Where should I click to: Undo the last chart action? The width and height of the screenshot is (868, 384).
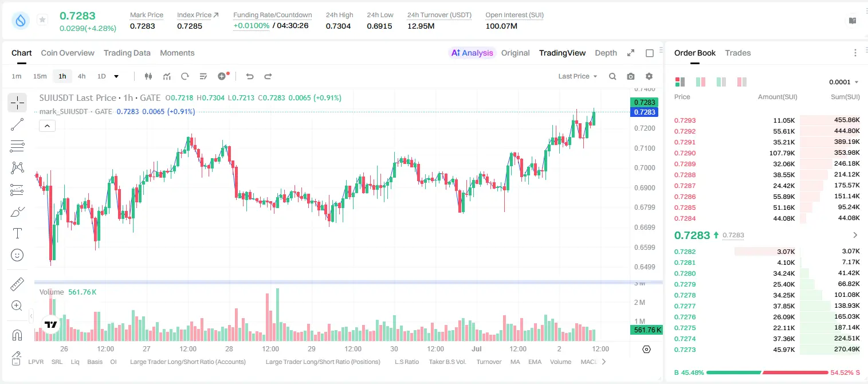[x=250, y=76]
